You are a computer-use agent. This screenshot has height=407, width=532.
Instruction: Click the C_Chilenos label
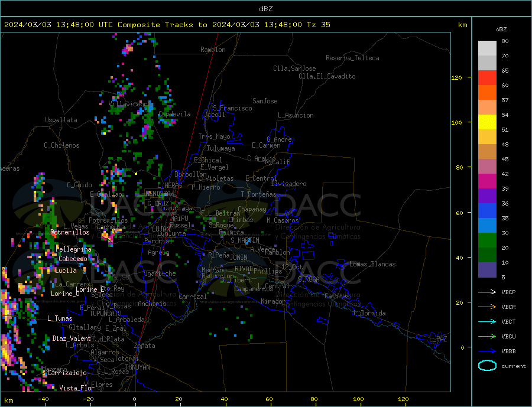click(x=61, y=145)
